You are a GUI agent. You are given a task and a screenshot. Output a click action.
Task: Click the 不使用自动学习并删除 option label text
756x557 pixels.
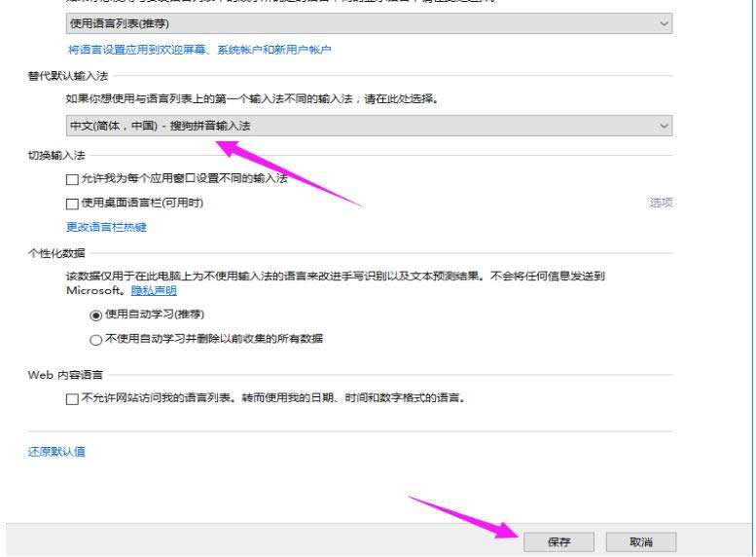click(213, 339)
